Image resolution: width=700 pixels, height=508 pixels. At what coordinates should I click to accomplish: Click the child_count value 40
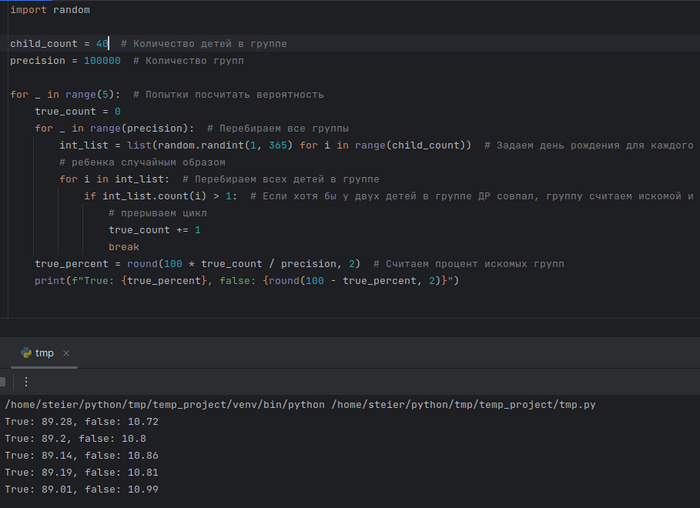tap(102, 44)
